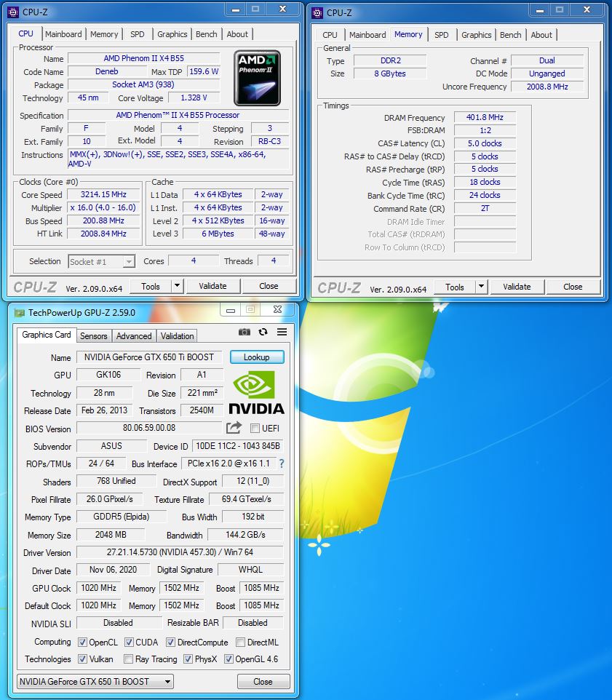Switch to CPU tab in right CPU-Z window

click(x=330, y=35)
